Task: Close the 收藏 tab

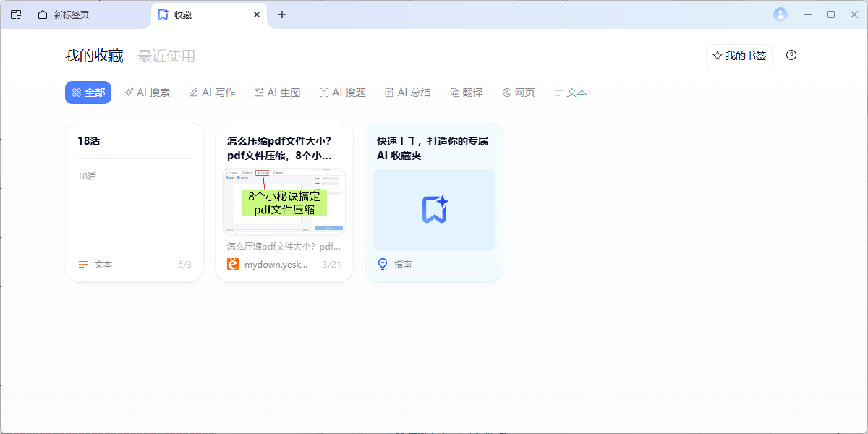Action: (x=257, y=14)
